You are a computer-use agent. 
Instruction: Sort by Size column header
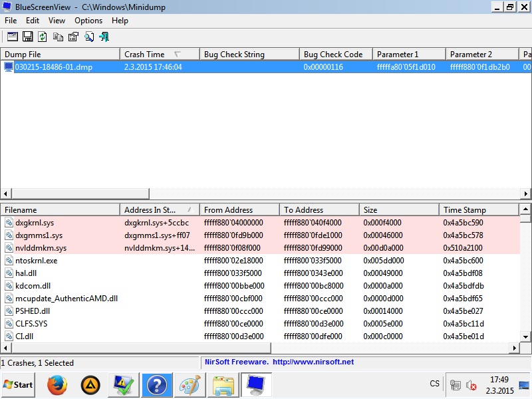click(x=400, y=209)
